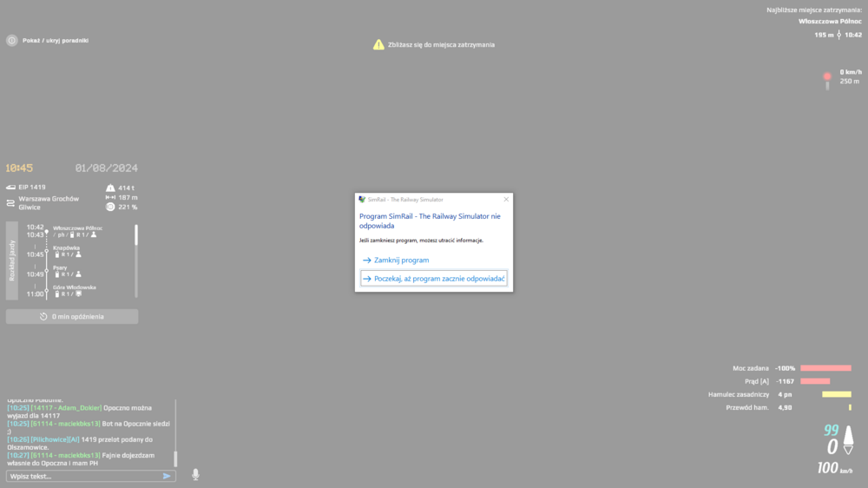Screen dimensions: 868x488
Task: Click the route arrows icon beside Warszawa Grochów
Action: [x=10, y=203]
